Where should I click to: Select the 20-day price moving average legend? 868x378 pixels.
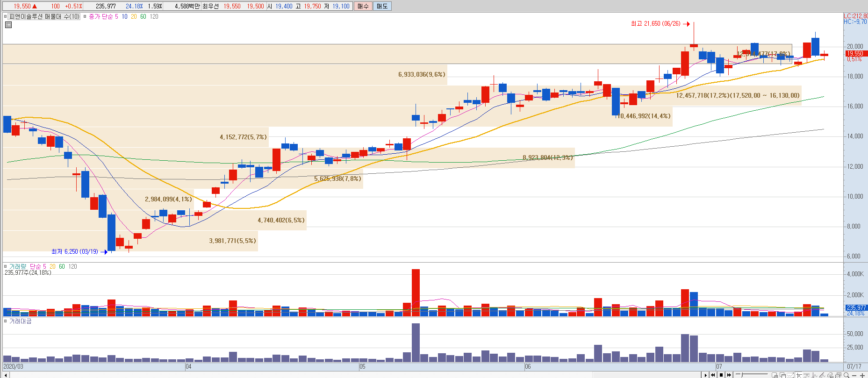point(134,16)
